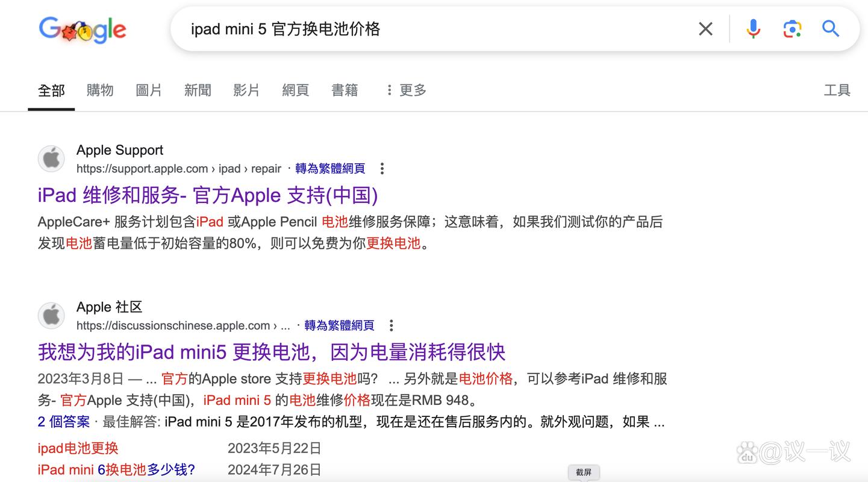
Task: Click 轉為繁體網頁 for Apple Support result
Action: pyautogui.click(x=330, y=169)
